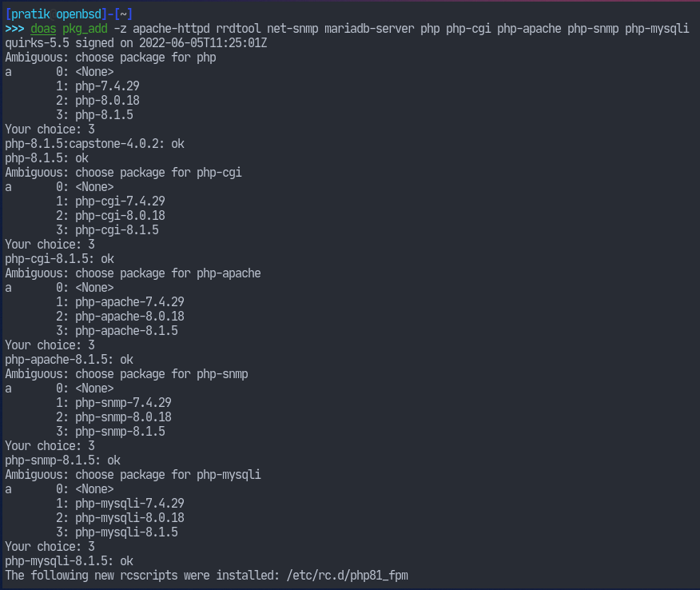Click '/etc/rc.d/php81_fpm' path text
700x590 pixels.
348,576
